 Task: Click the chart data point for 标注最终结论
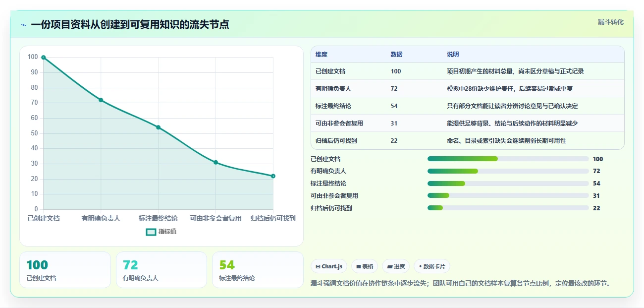[159, 127]
